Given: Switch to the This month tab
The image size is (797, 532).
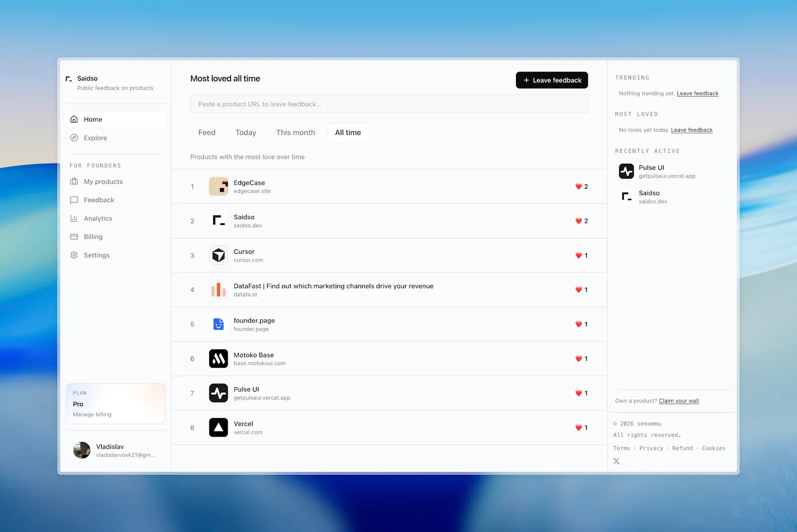Looking at the screenshot, I should coord(296,132).
